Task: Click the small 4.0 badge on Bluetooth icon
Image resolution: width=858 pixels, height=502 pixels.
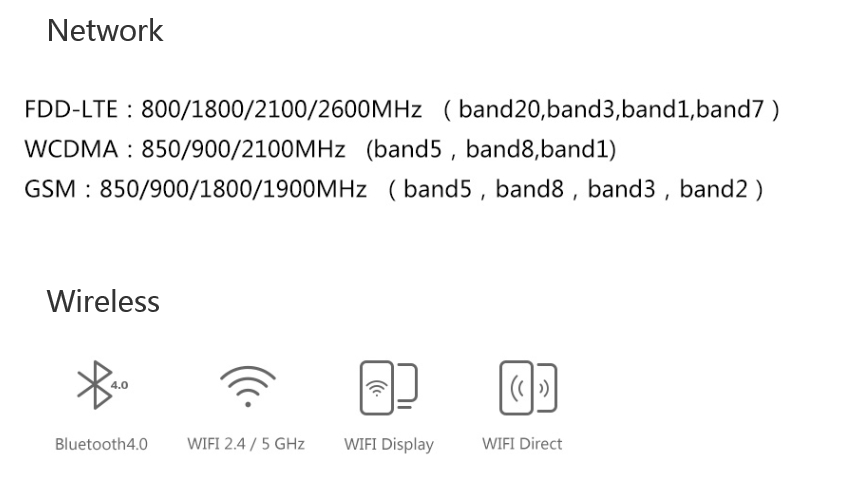Action: [119, 385]
